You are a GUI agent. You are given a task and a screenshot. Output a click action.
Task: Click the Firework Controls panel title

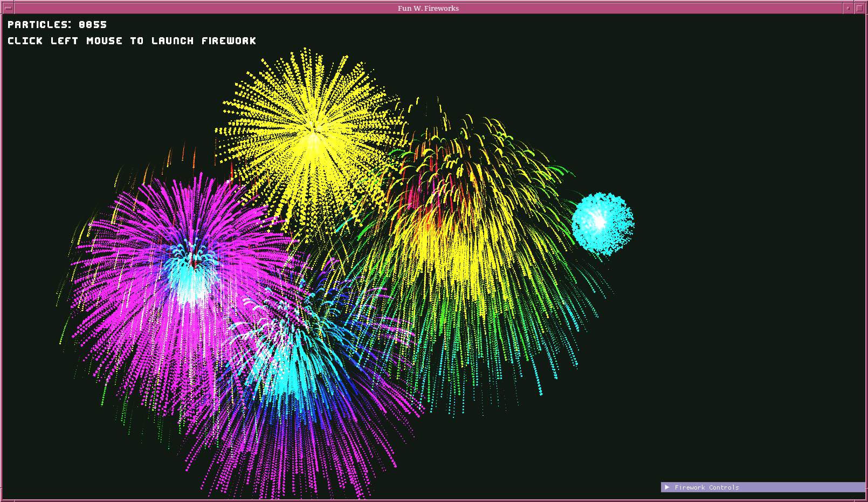click(x=707, y=487)
